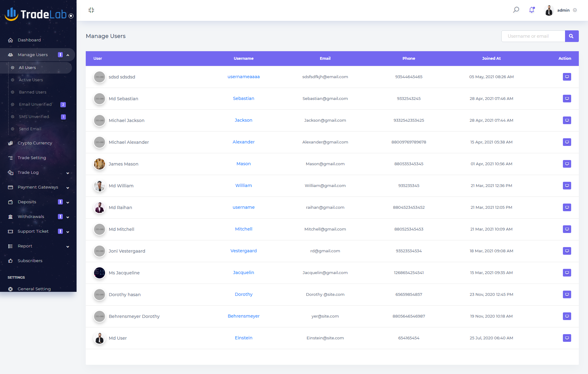
Task: Expand the Trade Log menu chevron
Action: click(x=68, y=173)
